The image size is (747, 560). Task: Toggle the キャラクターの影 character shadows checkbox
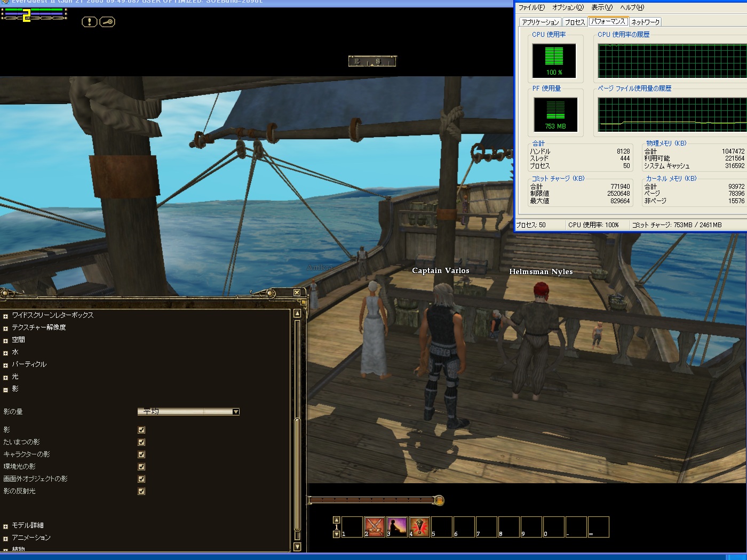click(x=141, y=454)
